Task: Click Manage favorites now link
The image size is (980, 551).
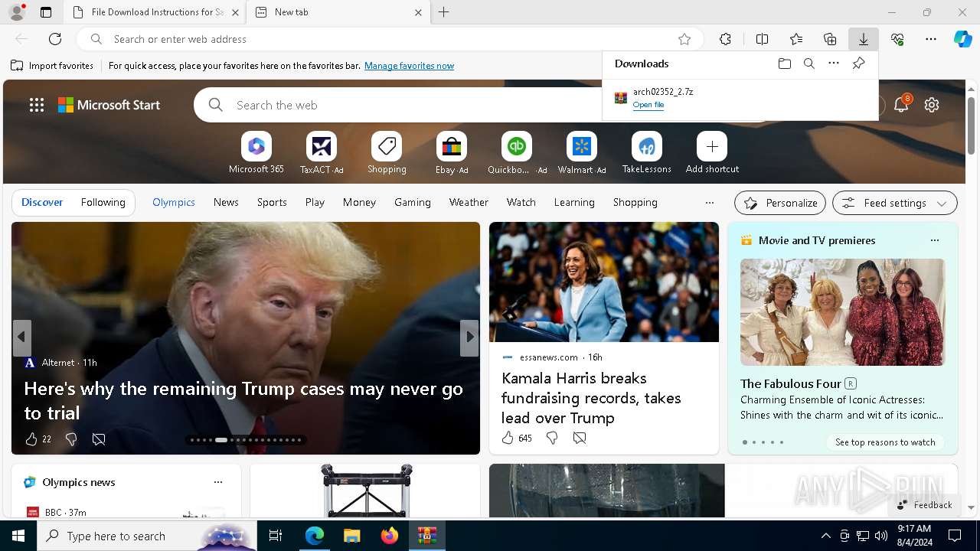Action: click(x=409, y=66)
